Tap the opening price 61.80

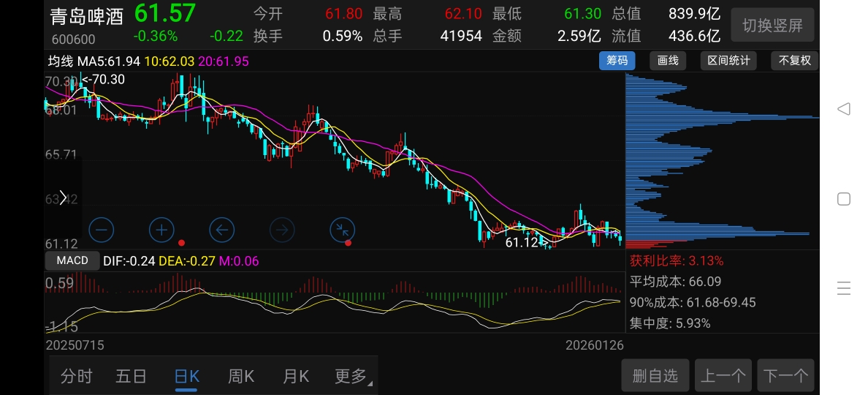click(x=344, y=13)
